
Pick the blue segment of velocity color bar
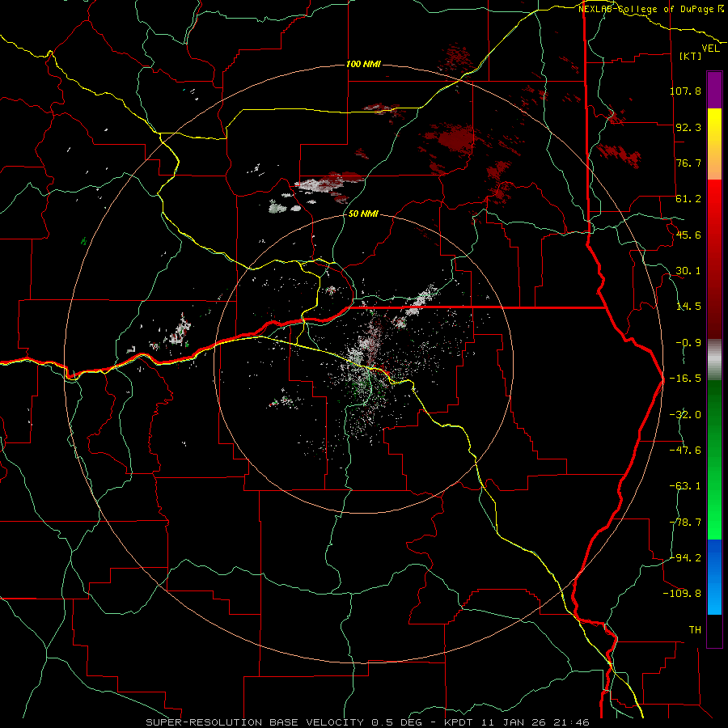[x=714, y=577]
